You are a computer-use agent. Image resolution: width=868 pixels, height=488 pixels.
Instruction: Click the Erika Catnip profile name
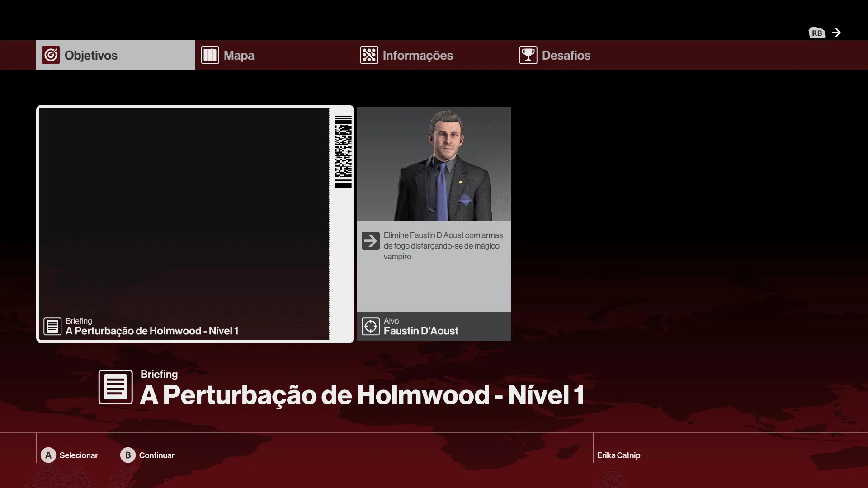(x=618, y=455)
